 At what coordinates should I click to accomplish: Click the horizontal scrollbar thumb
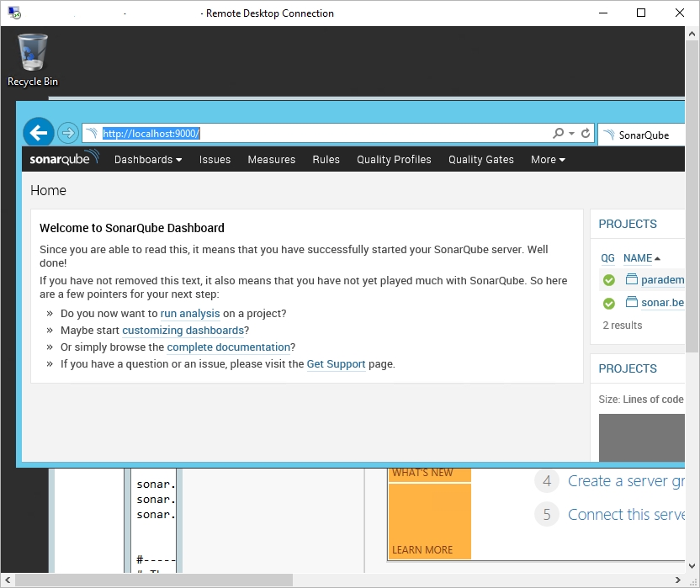[154, 580]
